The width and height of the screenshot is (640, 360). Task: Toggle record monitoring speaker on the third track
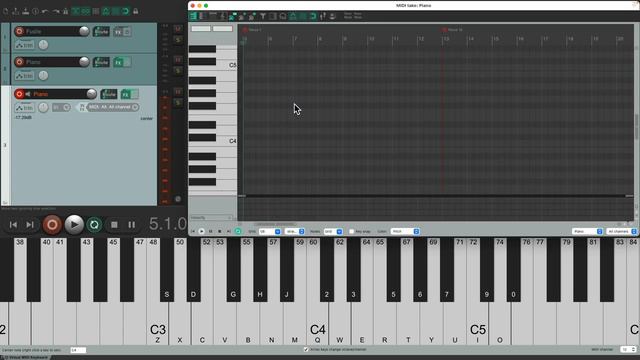[x=29, y=94]
